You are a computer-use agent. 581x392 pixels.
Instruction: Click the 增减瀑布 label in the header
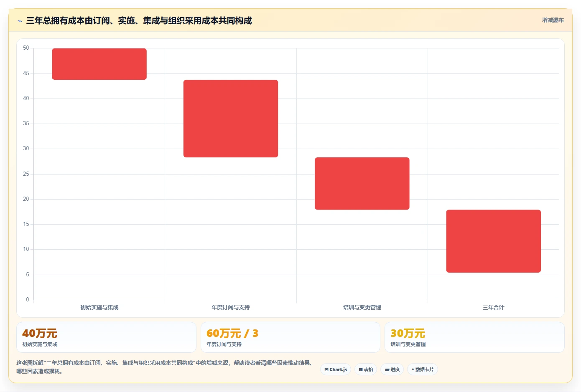point(553,20)
